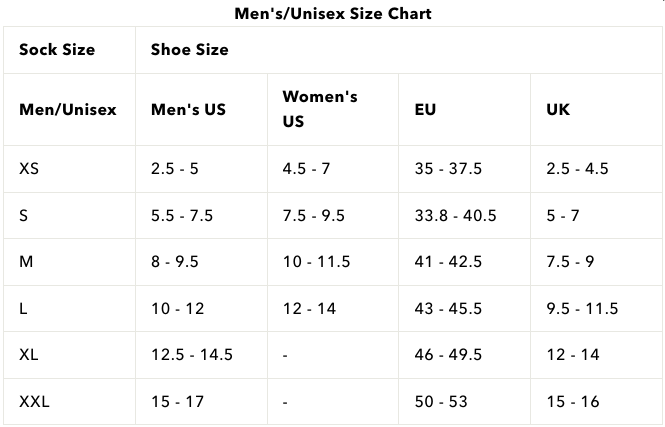
Task: Select the XXL sock size row label
Action: (x=34, y=402)
